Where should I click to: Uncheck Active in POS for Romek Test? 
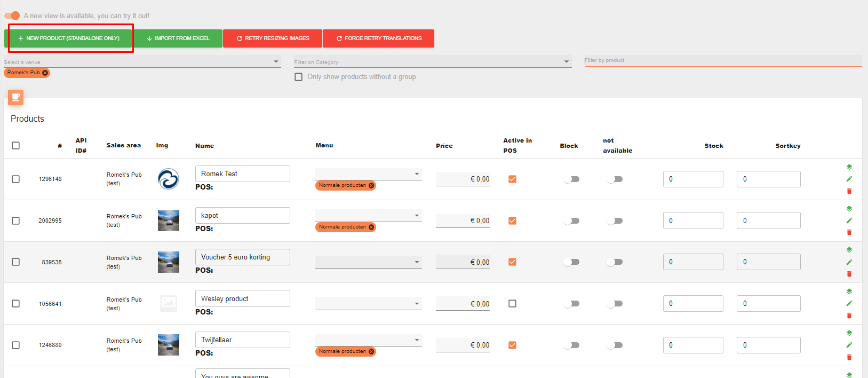[x=512, y=179]
